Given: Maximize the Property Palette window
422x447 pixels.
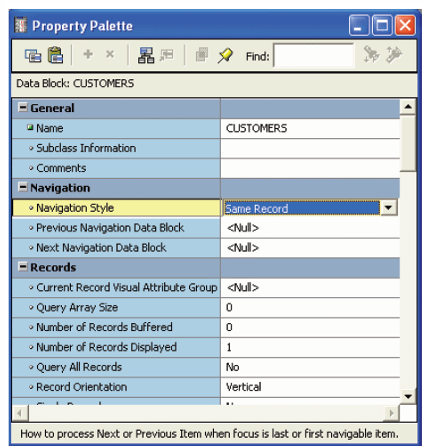Looking at the screenshot, I should tap(382, 25).
